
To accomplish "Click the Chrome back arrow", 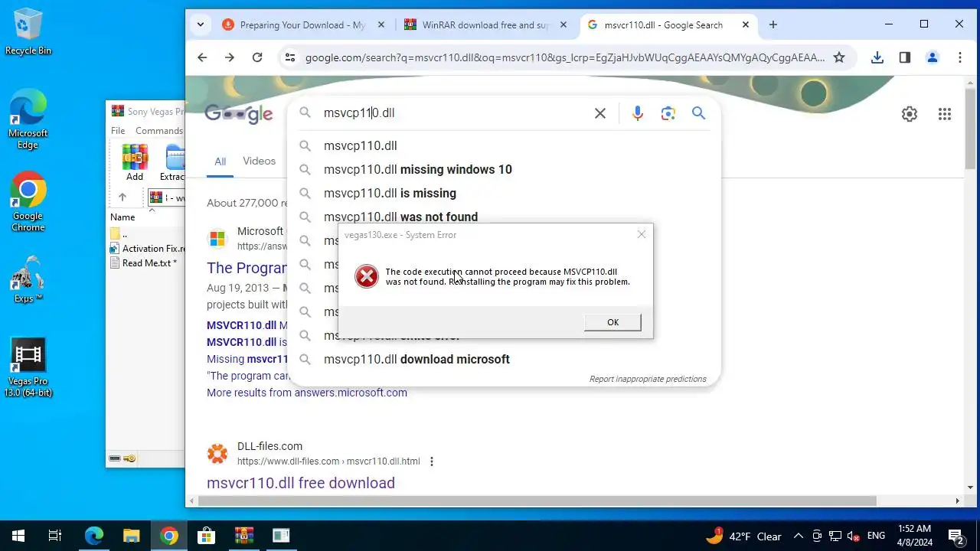I will tap(202, 57).
